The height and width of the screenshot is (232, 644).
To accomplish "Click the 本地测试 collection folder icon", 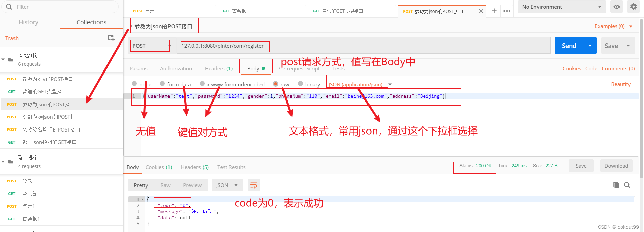I will (11, 59).
